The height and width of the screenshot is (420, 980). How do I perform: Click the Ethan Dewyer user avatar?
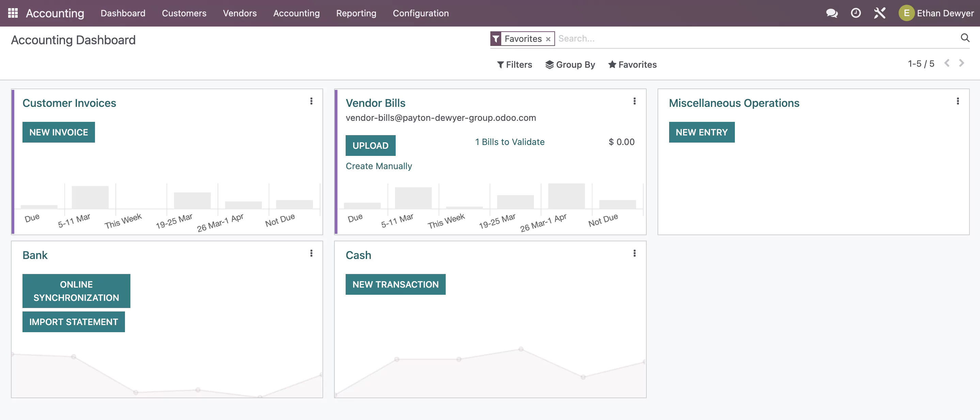906,13
